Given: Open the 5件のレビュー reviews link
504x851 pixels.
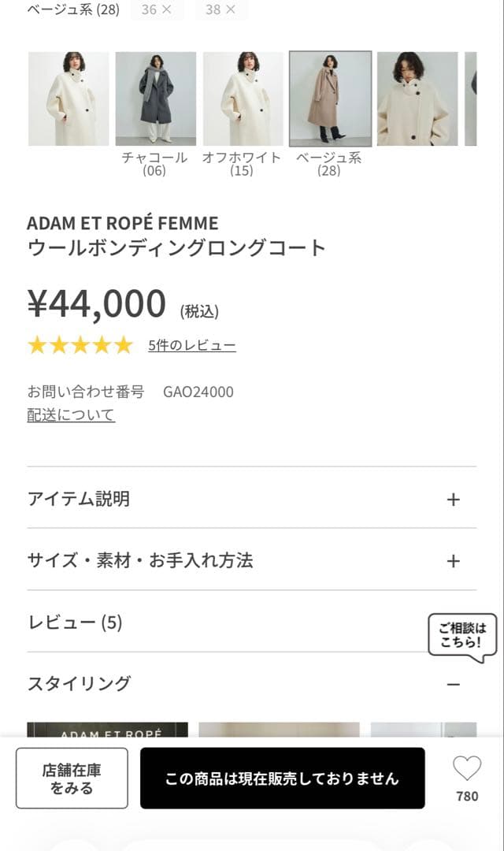Looking at the screenshot, I should [x=191, y=344].
